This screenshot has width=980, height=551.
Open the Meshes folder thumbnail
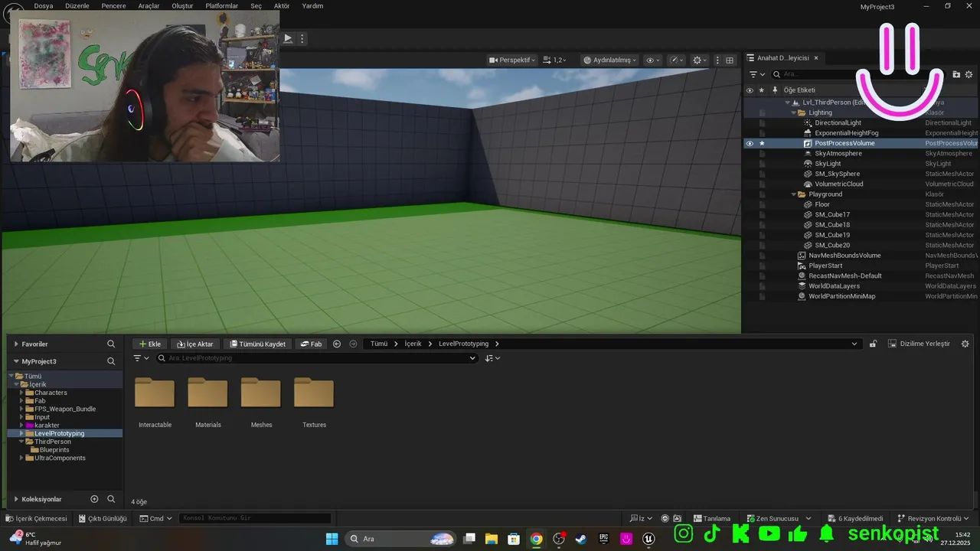click(x=261, y=393)
